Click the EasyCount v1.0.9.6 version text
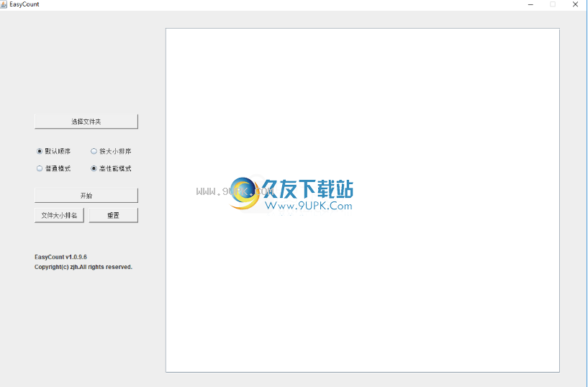This screenshot has height=387, width=588. pos(60,257)
